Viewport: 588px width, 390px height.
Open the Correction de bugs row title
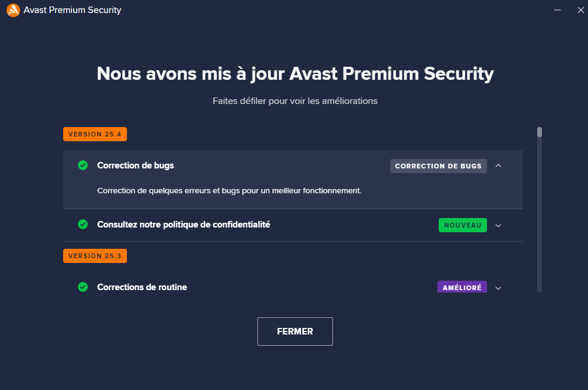click(135, 165)
